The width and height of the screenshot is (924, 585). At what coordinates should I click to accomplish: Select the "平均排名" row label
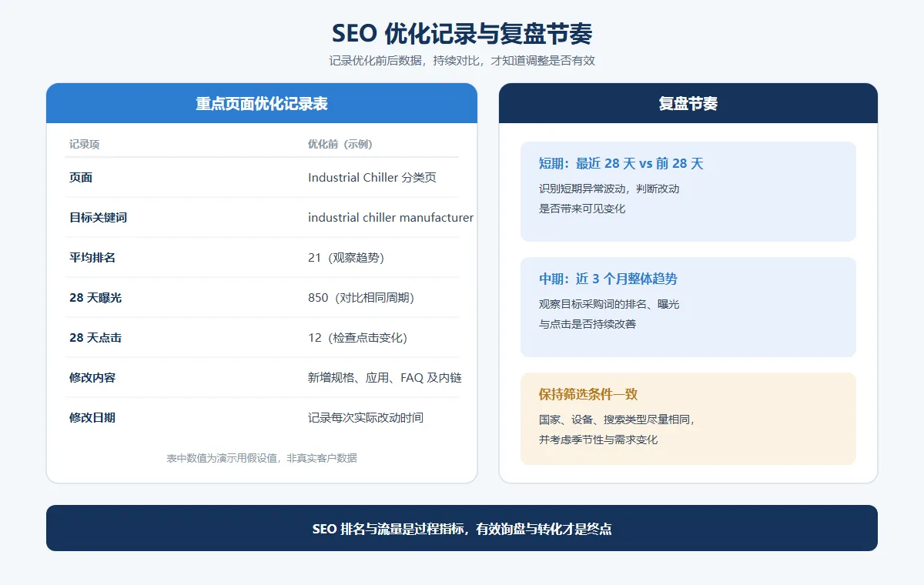tap(92, 258)
